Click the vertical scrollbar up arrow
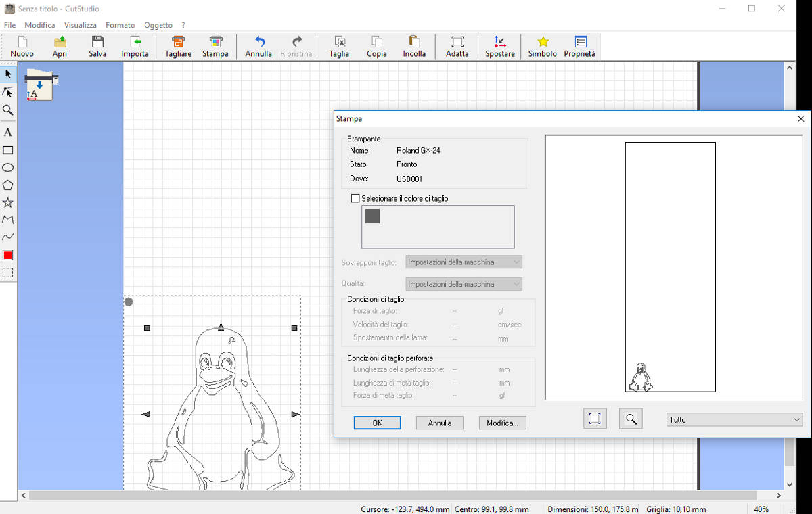 click(789, 68)
